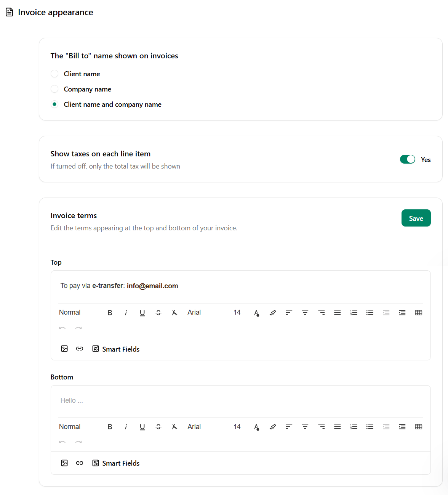Toggle bold in Top editor toolbar
Viewport: 448px width, 495px height.
coord(110,313)
